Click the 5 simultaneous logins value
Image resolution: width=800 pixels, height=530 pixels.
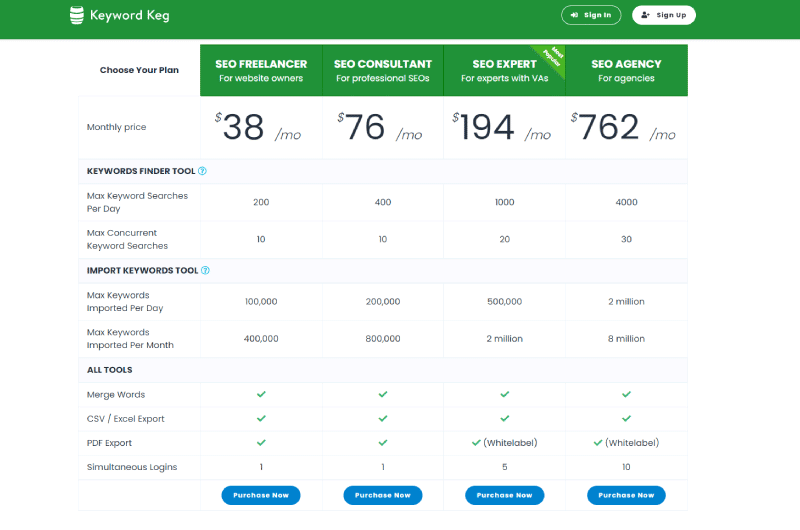tap(505, 467)
